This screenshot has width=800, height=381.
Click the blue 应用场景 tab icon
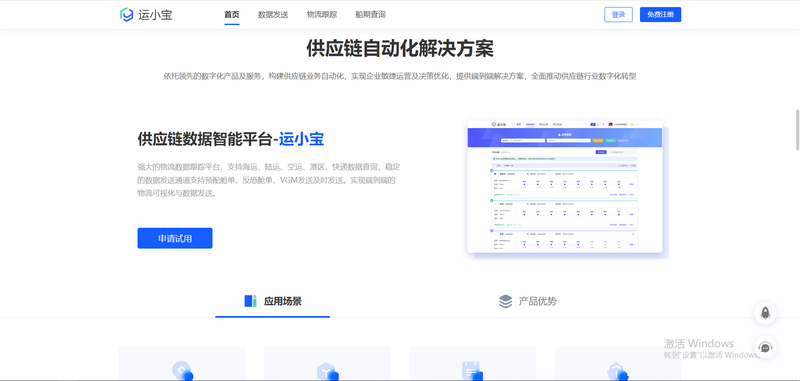251,301
